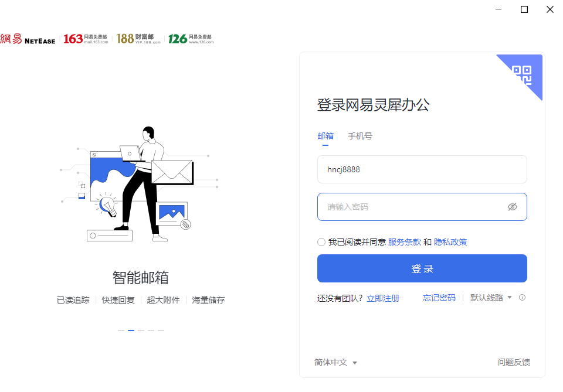Screen dimensions: 563x392
Task: Click the 188 财富邮 logo
Action: (x=138, y=39)
